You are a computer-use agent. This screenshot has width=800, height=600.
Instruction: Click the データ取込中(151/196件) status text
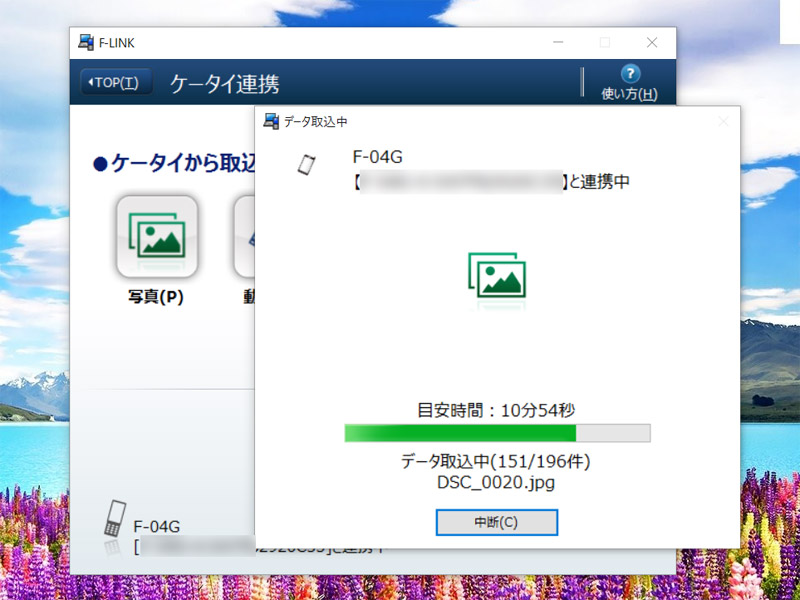[496, 462]
